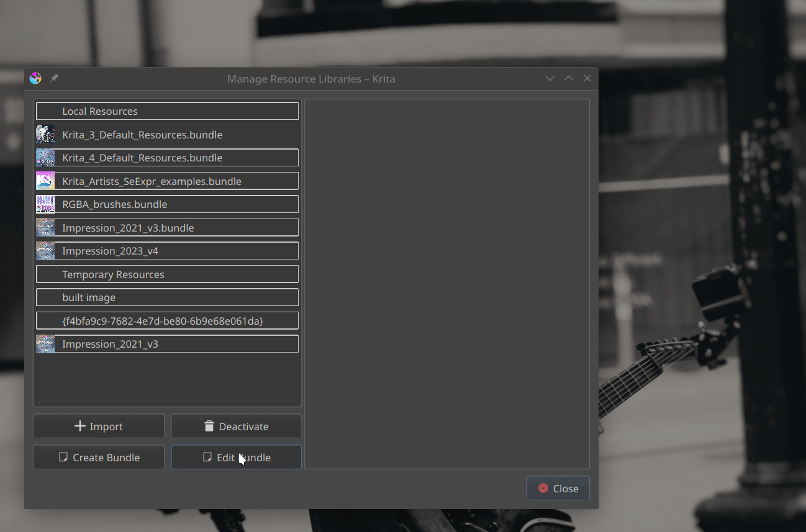The height and width of the screenshot is (532, 806).
Task: Open the Krita window menu icon
Action: [x=35, y=78]
